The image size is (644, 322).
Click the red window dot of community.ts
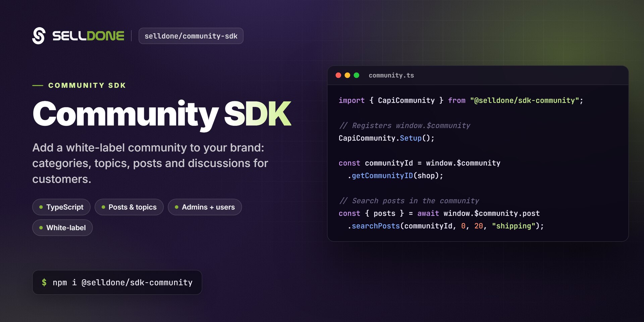pyautogui.click(x=338, y=75)
